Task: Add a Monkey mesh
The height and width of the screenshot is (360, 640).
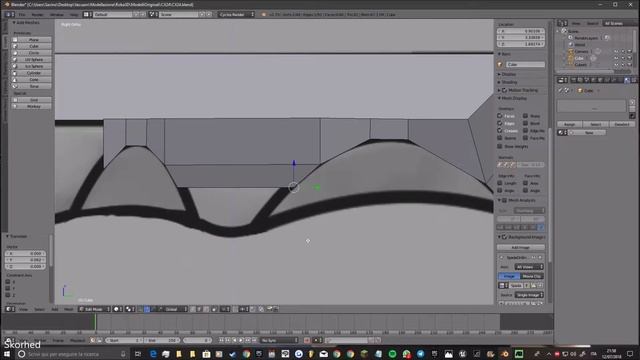Action: (x=32, y=106)
